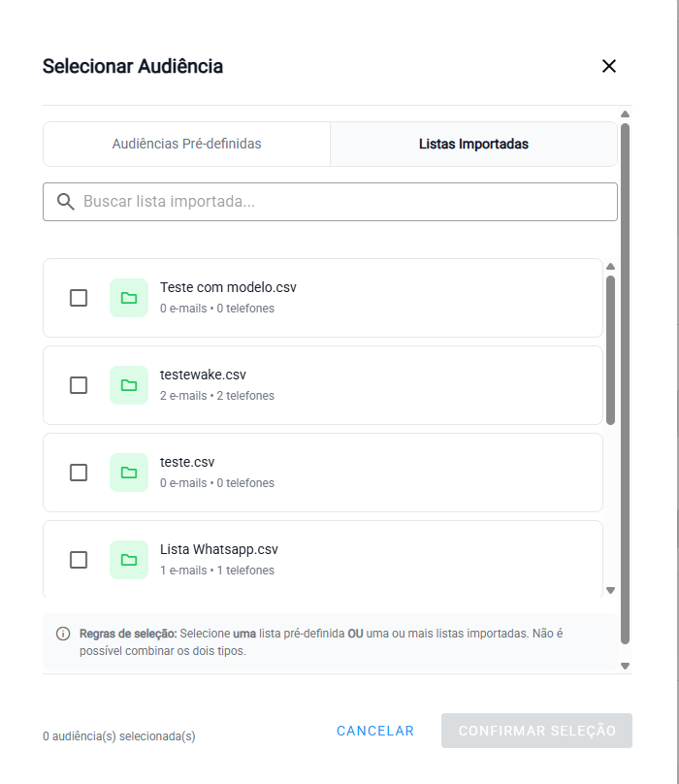
Task: Click the inner list scrollbar up arrow
Action: pyautogui.click(x=610, y=267)
